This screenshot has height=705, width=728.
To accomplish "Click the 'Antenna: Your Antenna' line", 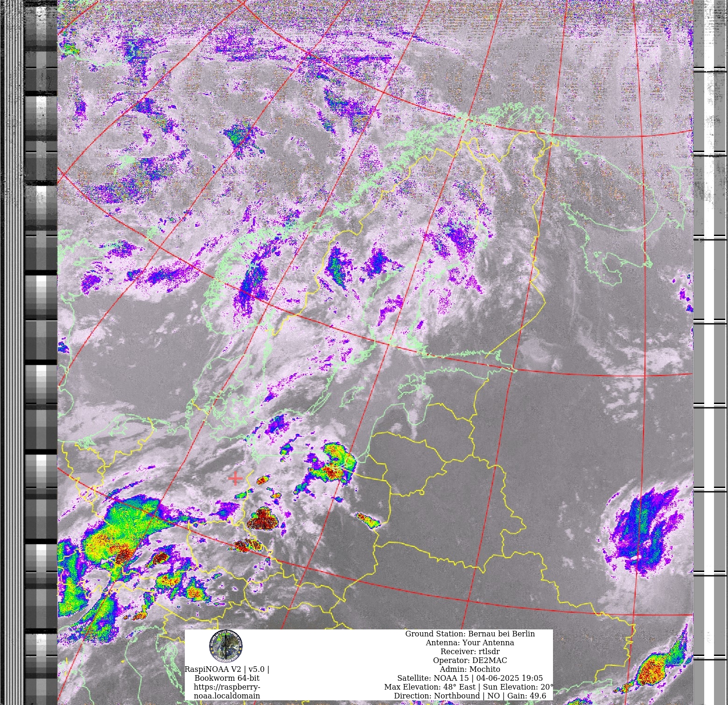I will (x=470, y=642).
